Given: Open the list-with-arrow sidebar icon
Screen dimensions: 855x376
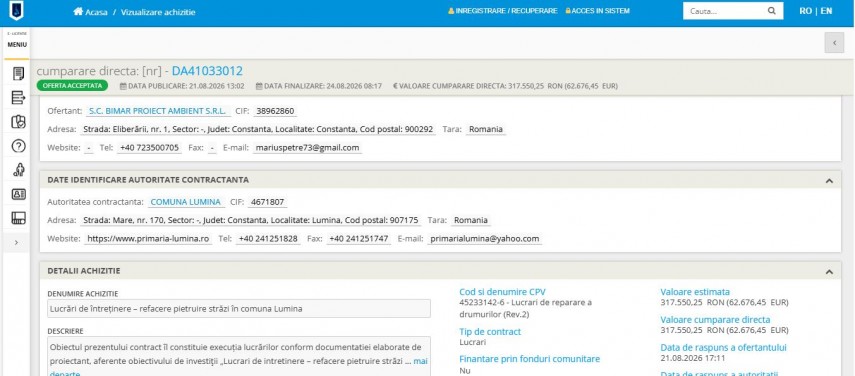Looking at the screenshot, I should (x=18, y=98).
